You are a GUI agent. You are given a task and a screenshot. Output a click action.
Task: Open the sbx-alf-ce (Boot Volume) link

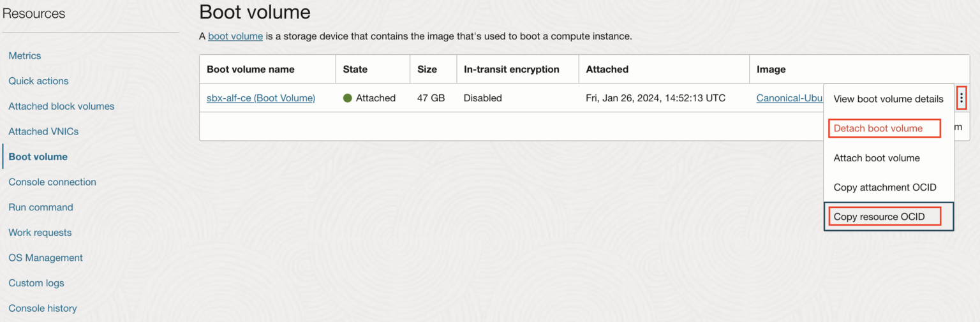pyautogui.click(x=260, y=98)
